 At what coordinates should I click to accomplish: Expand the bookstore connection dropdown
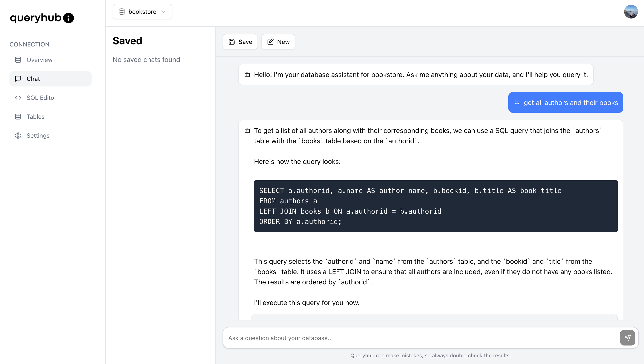(x=164, y=11)
